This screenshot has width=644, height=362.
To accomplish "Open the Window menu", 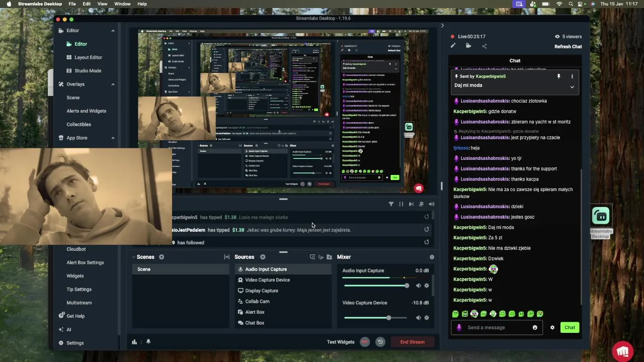I will click(122, 4).
